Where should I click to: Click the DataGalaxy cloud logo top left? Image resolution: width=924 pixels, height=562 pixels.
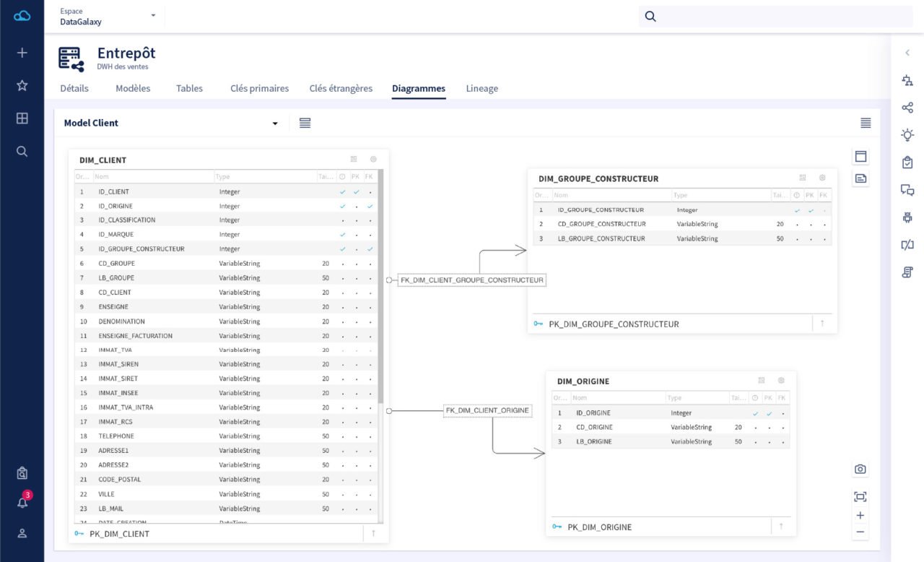coord(21,14)
